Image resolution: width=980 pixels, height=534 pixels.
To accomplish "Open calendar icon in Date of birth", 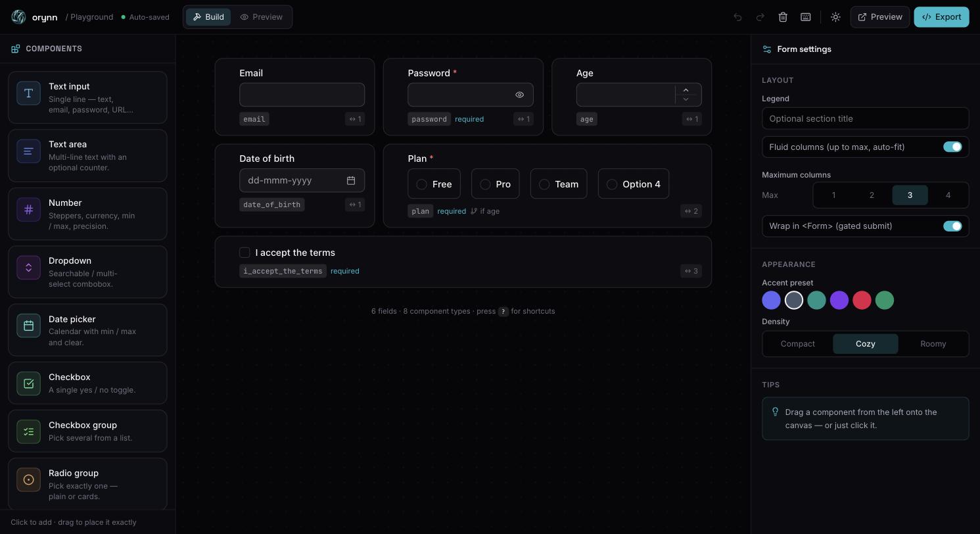I will tap(351, 180).
